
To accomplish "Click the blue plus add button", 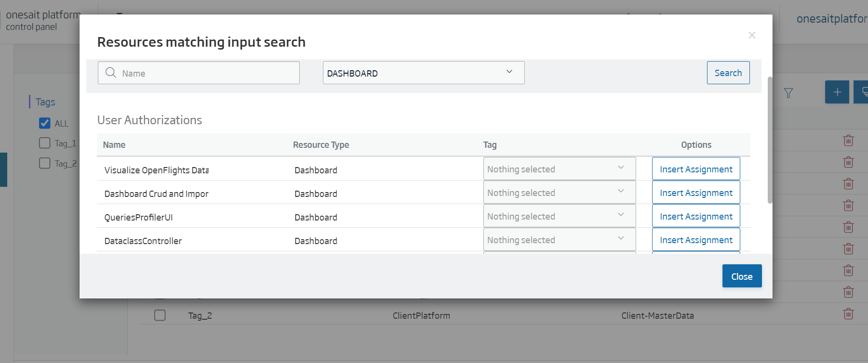I will click(837, 92).
